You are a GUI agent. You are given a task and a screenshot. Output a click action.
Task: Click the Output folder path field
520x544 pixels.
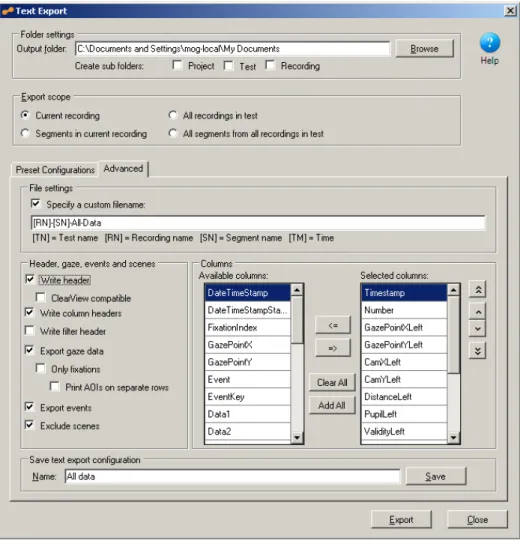[x=232, y=49]
